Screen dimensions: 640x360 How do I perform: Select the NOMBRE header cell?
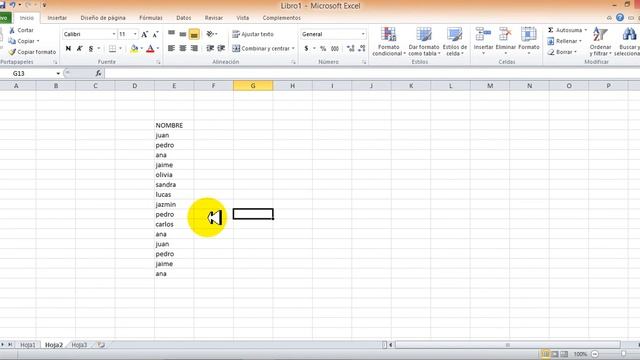click(x=174, y=125)
